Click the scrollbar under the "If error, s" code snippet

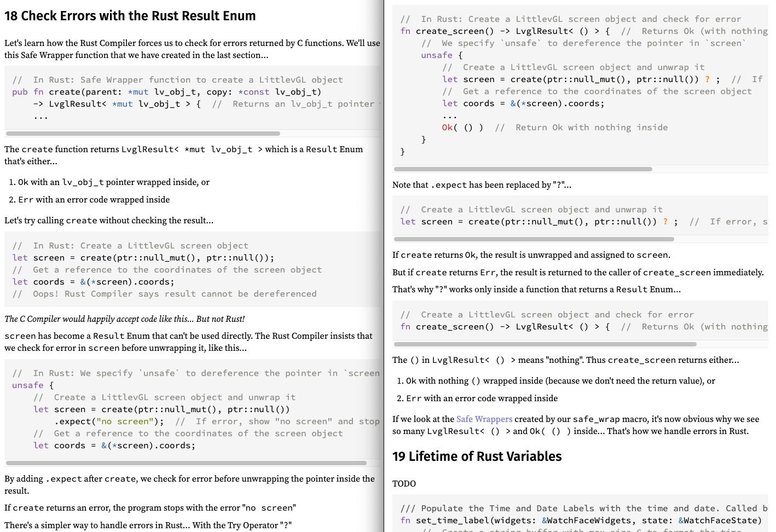[x=534, y=239]
